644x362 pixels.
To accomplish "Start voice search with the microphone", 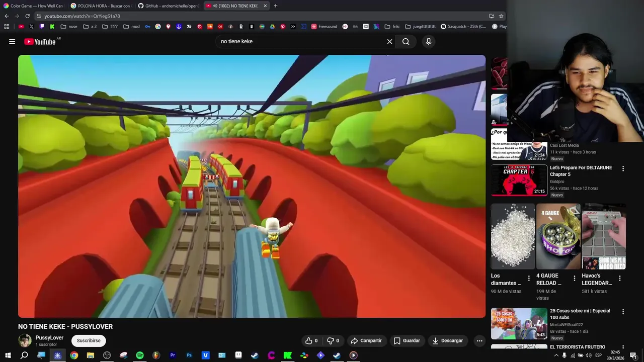I will coord(429,42).
